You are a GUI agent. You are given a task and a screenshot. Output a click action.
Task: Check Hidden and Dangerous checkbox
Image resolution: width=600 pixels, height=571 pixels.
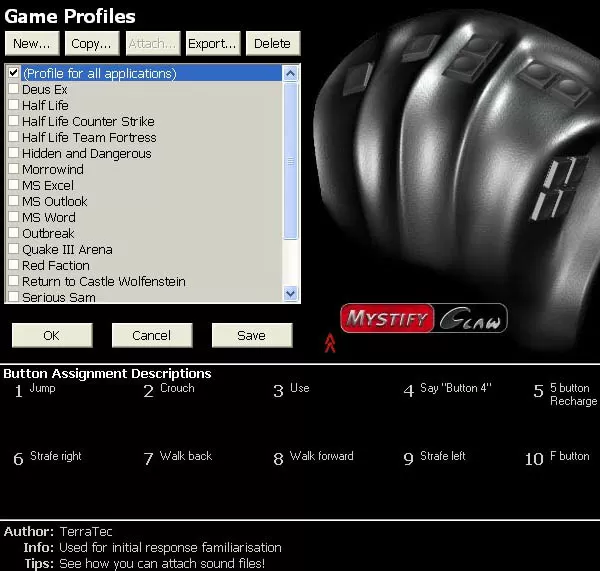14,153
